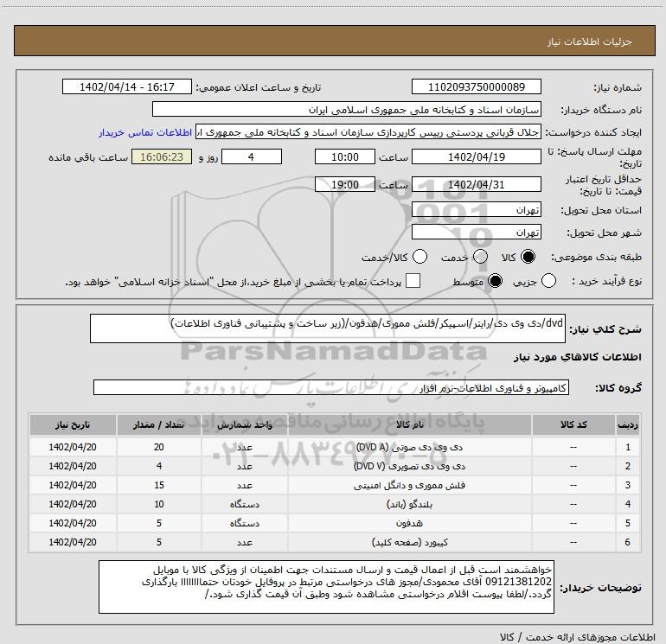Click the buyer notes text area

pyautogui.click(x=326, y=587)
